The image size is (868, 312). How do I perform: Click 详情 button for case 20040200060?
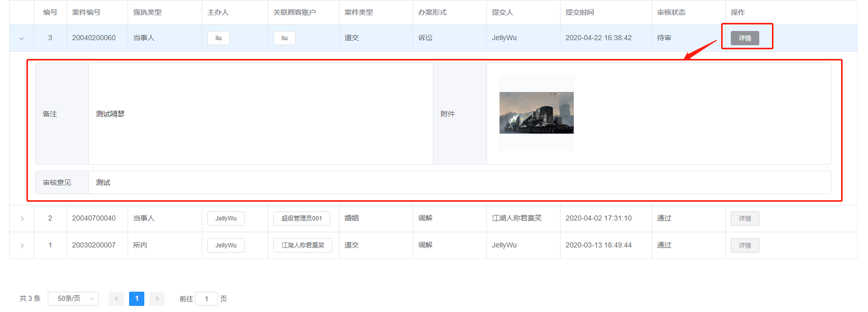745,38
